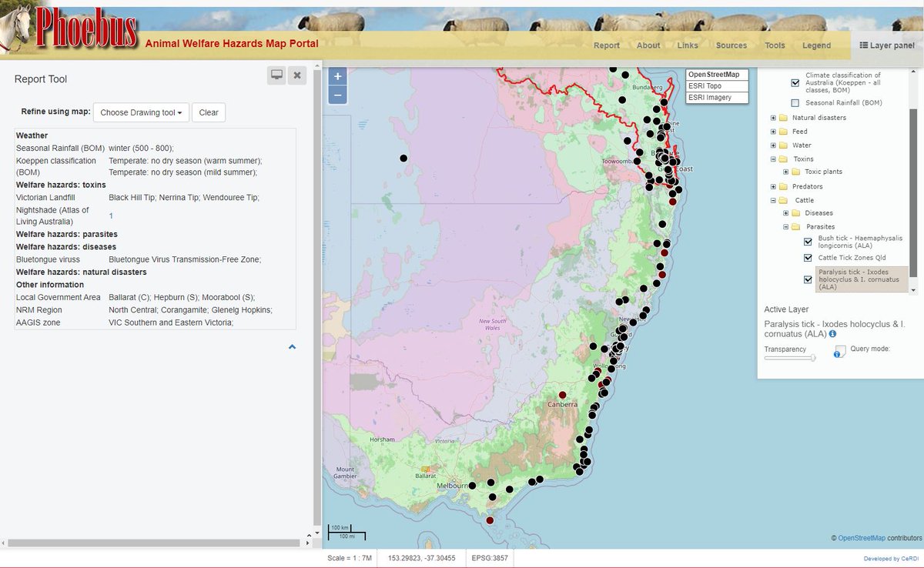
Task: Expand the Feed folder
Action: [773, 132]
